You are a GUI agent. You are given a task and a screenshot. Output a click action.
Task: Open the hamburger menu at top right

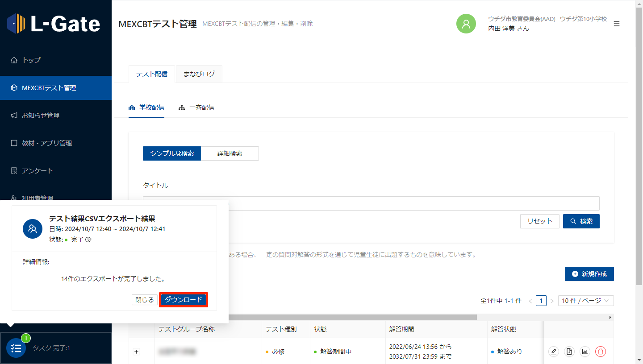point(617,24)
